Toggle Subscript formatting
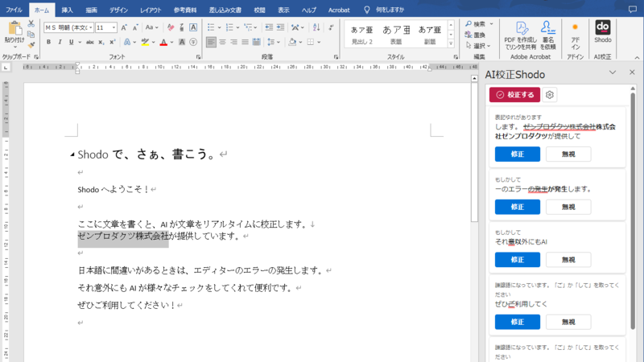This screenshot has height=362, width=644. point(101,42)
